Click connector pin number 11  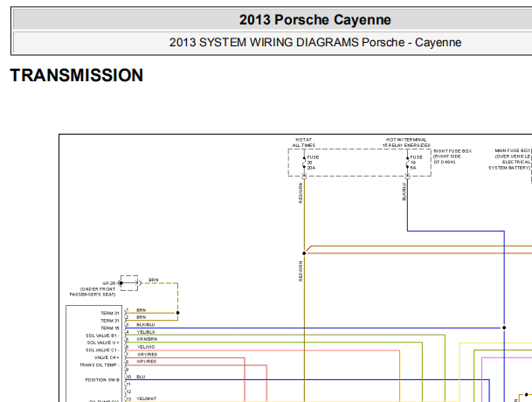[x=128, y=385]
